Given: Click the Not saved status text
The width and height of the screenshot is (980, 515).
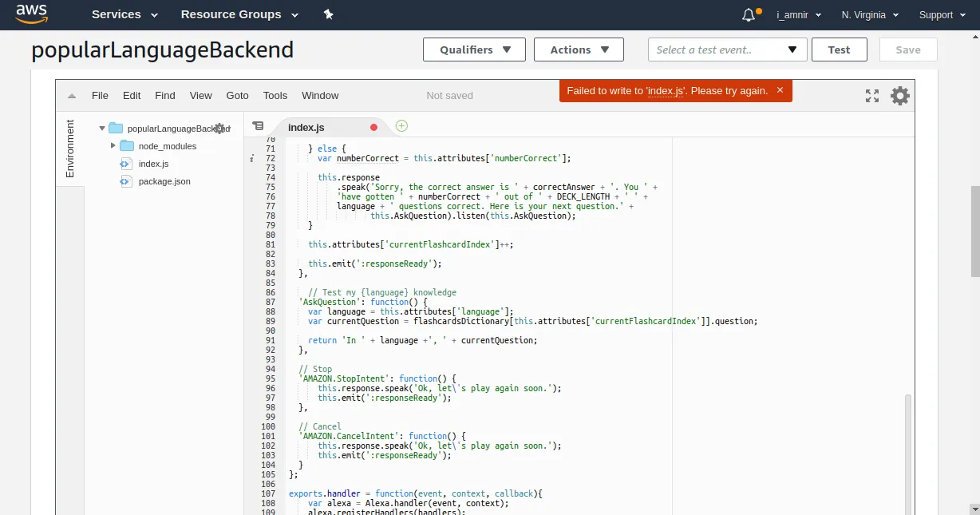Looking at the screenshot, I should tap(449, 96).
